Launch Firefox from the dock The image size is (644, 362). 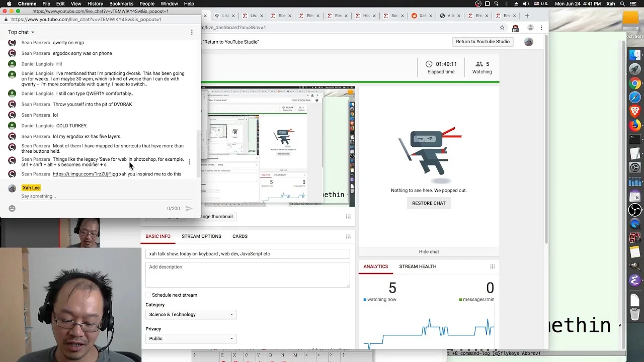[635, 125]
